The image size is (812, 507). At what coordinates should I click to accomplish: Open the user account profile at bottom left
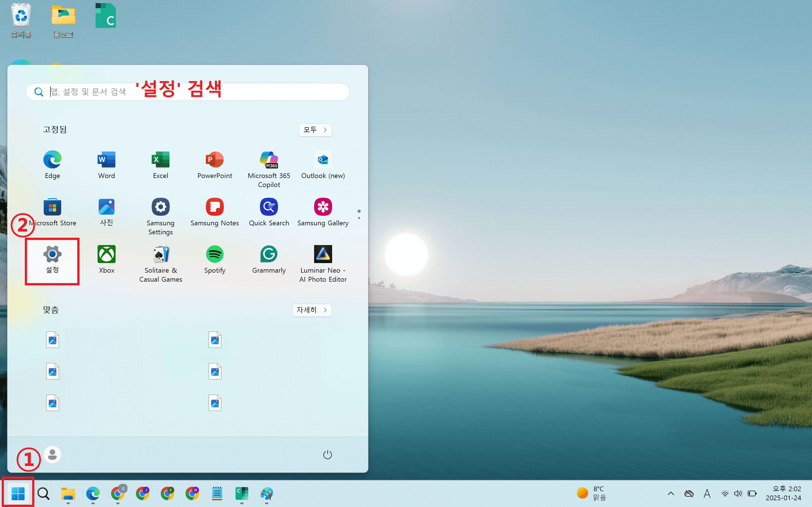point(52,454)
